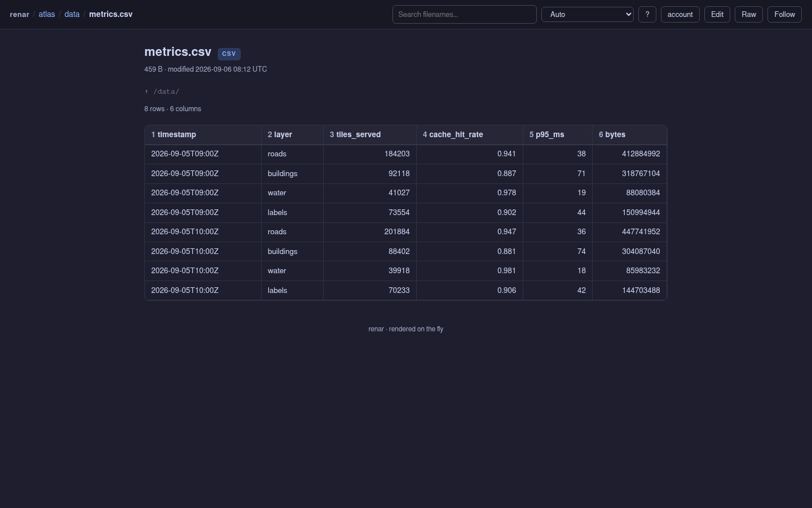This screenshot has width=812, height=508.
Task: Go up to the /data/ directory
Action: tap(162, 91)
